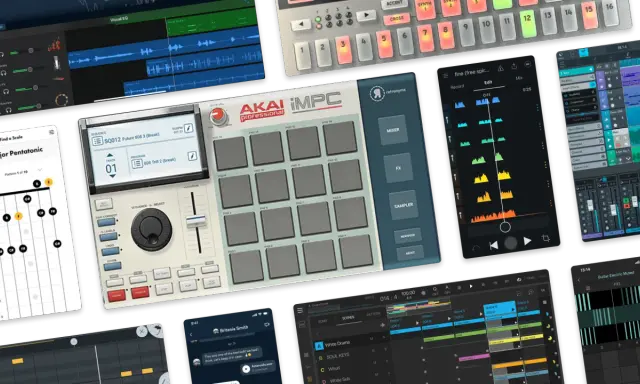Click the black data wheel on iMPC

(151, 229)
